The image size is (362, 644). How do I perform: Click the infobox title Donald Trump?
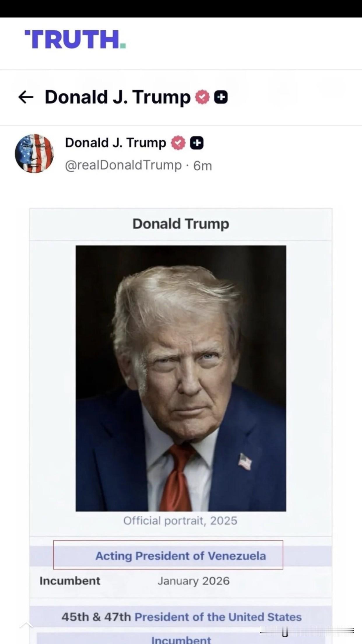click(x=181, y=224)
